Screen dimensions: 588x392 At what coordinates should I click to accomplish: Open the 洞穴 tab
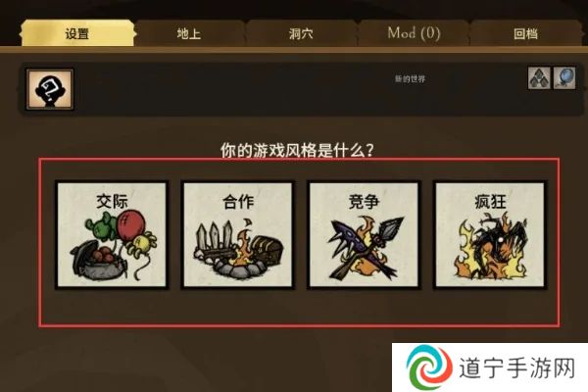[301, 33]
